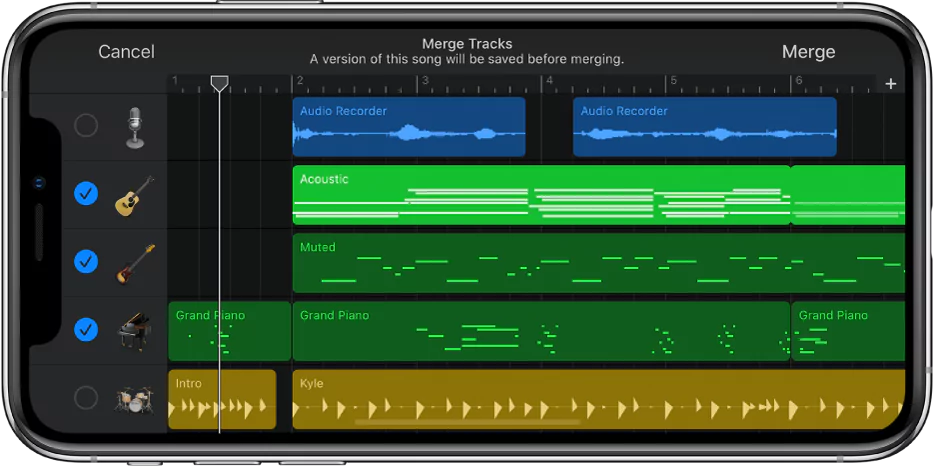The height and width of the screenshot is (466, 936).
Task: Click bar 3 on the timeline ruler
Action: [x=425, y=81]
